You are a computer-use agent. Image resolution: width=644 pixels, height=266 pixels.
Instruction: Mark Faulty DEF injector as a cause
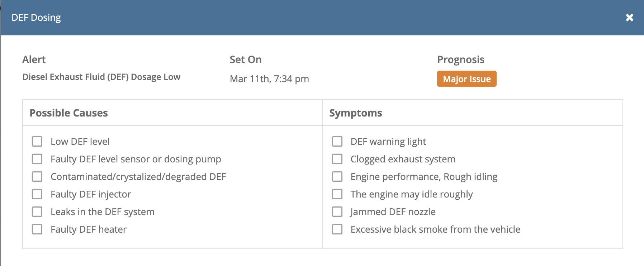(x=37, y=194)
